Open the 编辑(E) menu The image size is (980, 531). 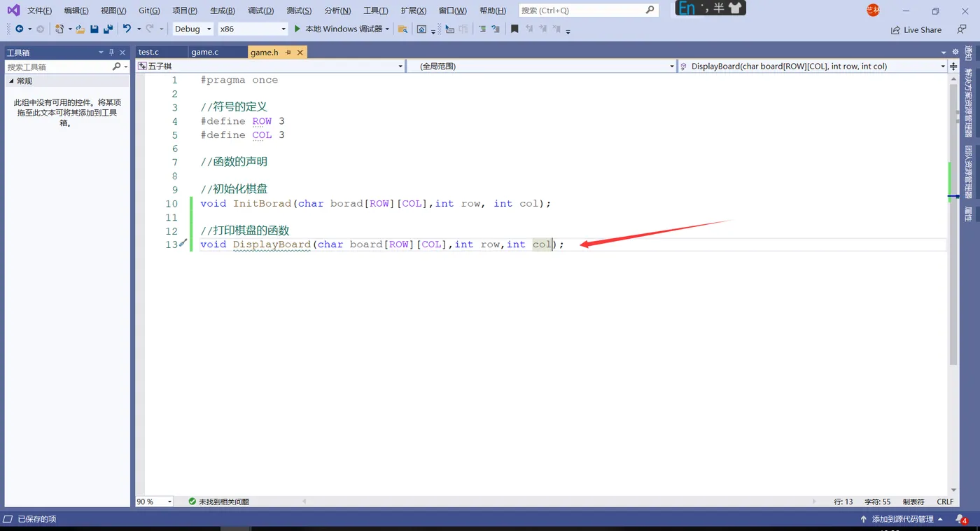coord(76,11)
